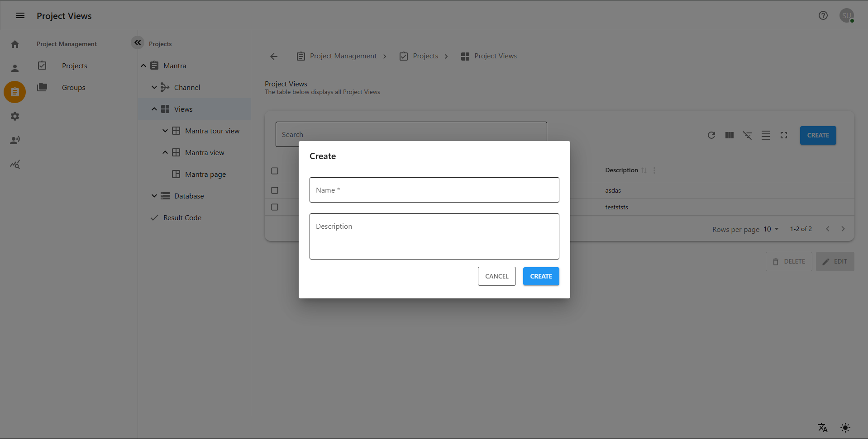Click the Settings gear in the sidebar
This screenshot has width=868, height=439.
15,116
